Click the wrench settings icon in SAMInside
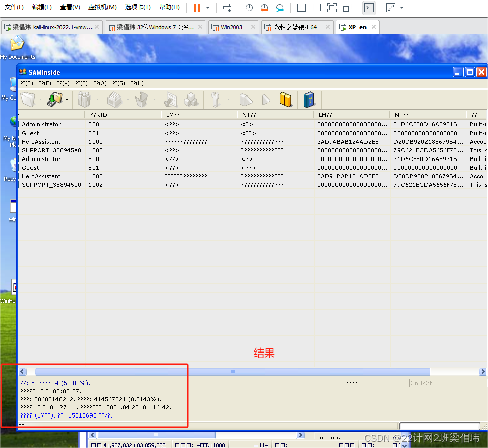 tap(216, 100)
